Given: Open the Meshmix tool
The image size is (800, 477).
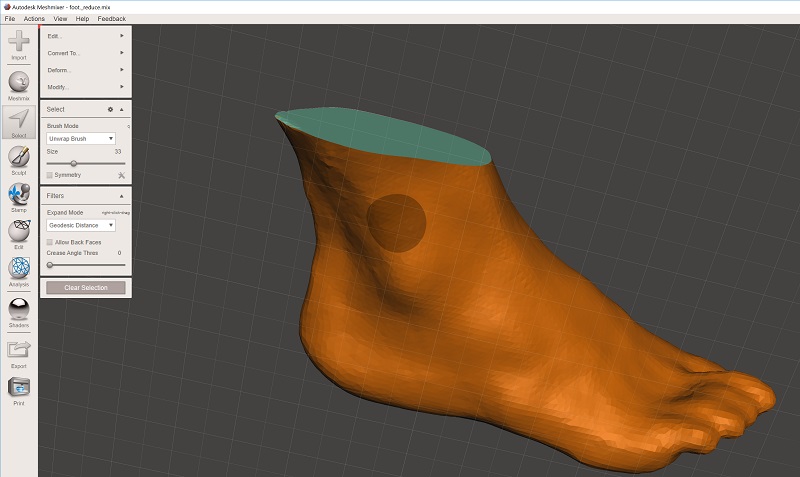Looking at the screenshot, I should (19, 82).
